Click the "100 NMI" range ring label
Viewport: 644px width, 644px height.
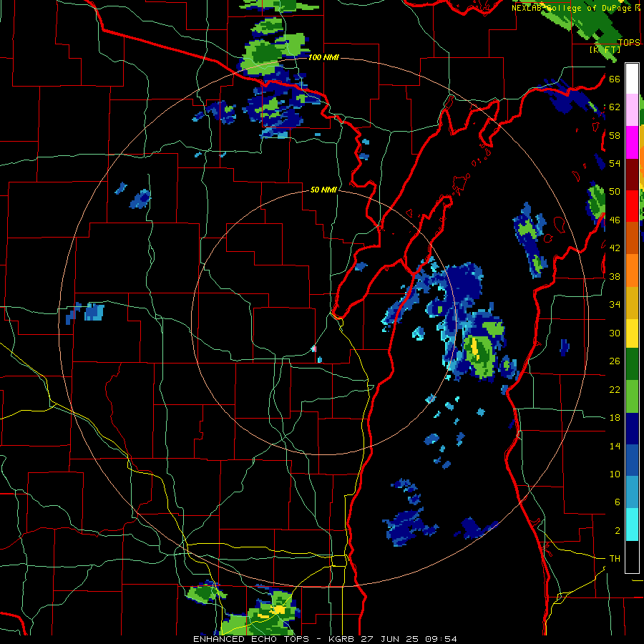323,57
